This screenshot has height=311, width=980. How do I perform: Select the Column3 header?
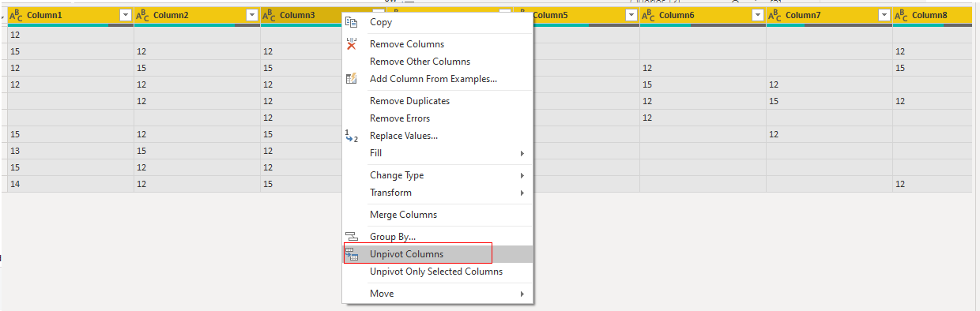pyautogui.click(x=301, y=15)
